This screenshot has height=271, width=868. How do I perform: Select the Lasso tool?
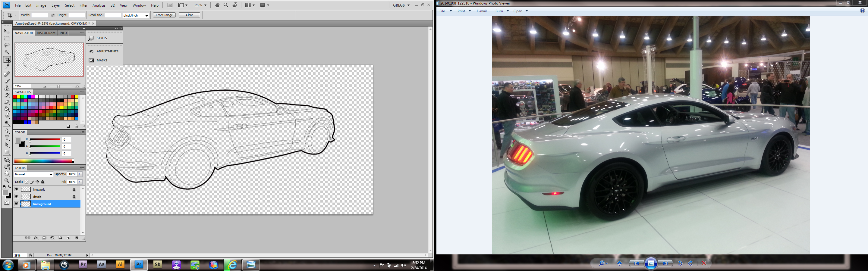click(7, 45)
